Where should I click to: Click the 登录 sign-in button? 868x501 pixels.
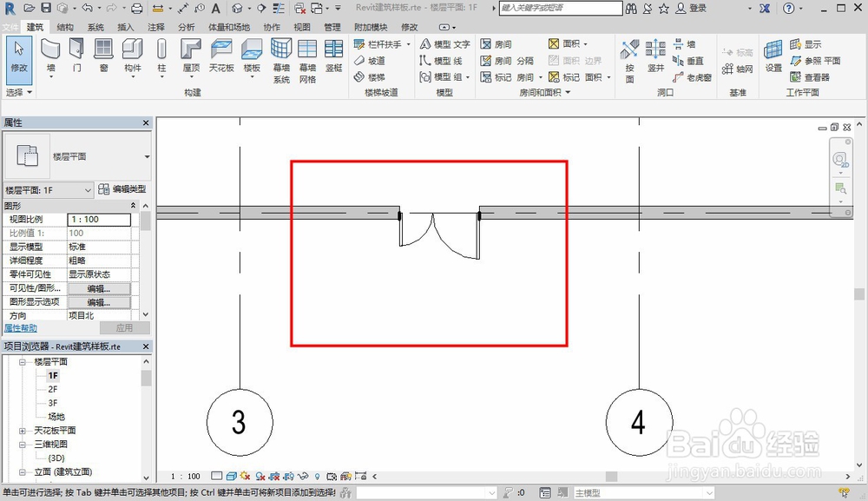[693, 8]
